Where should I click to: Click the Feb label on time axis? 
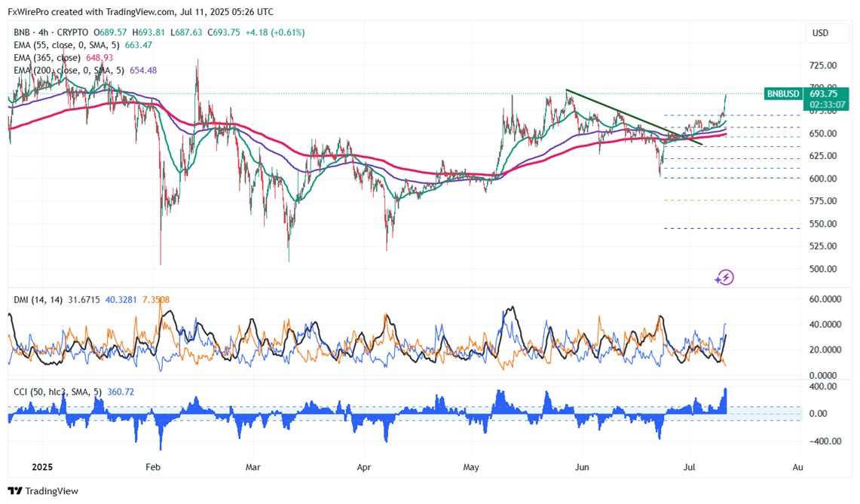(153, 467)
